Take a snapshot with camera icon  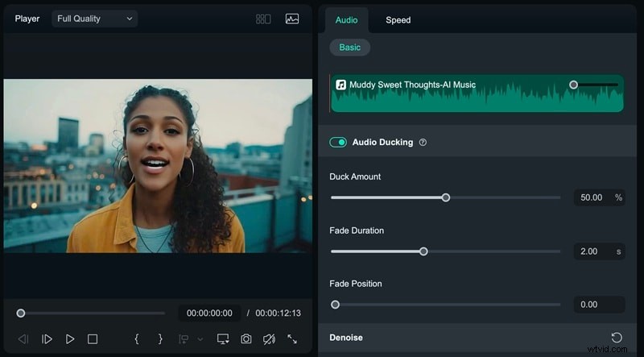coord(246,339)
